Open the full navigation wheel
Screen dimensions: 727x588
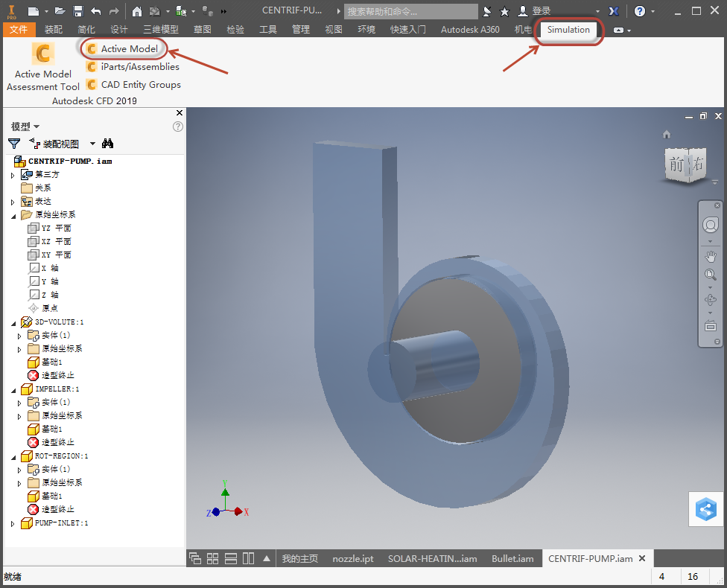711,226
